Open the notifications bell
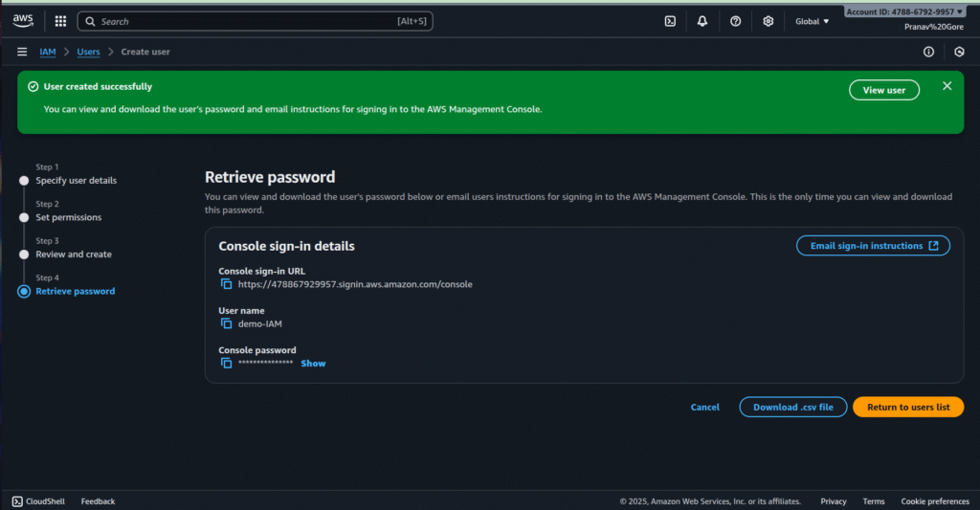980x510 pixels. [702, 21]
